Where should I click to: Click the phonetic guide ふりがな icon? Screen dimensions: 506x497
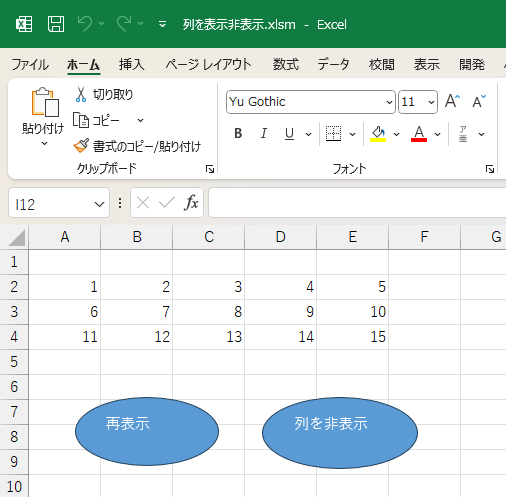[x=463, y=134]
